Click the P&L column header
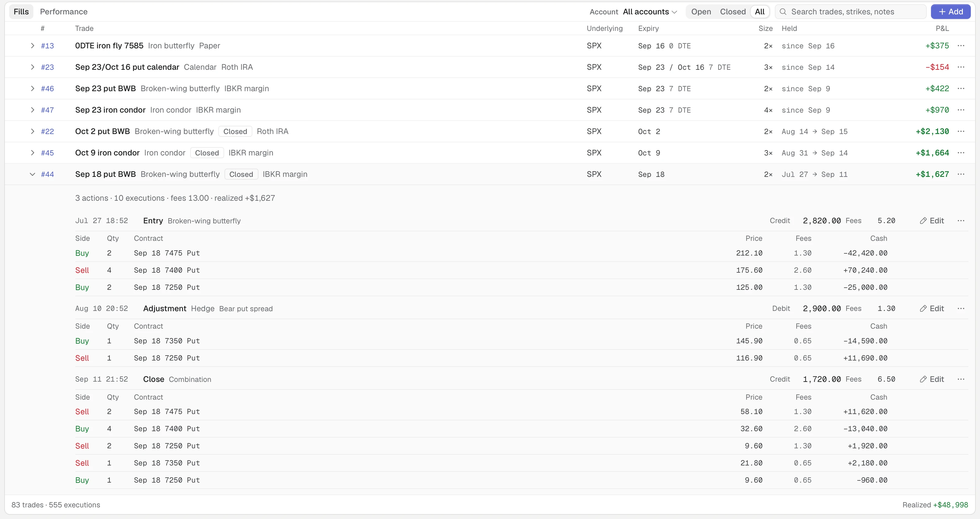 pyautogui.click(x=942, y=28)
